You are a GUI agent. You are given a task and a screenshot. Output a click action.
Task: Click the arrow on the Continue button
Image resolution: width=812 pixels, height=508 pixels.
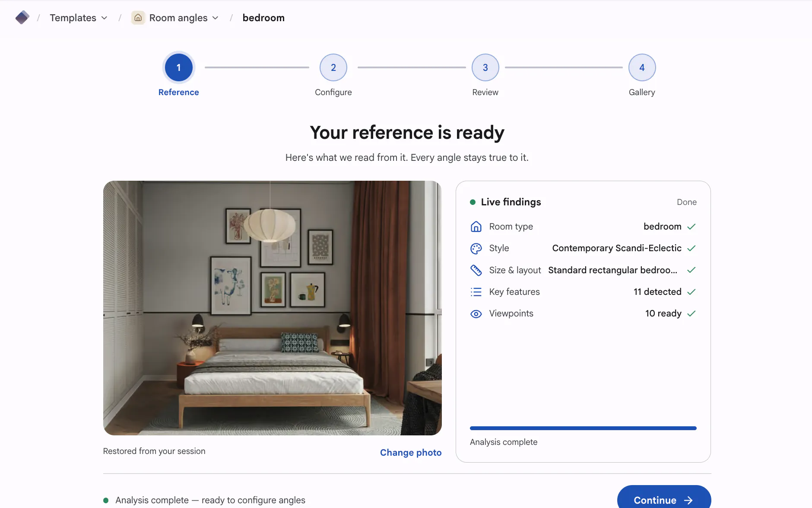pyautogui.click(x=688, y=500)
